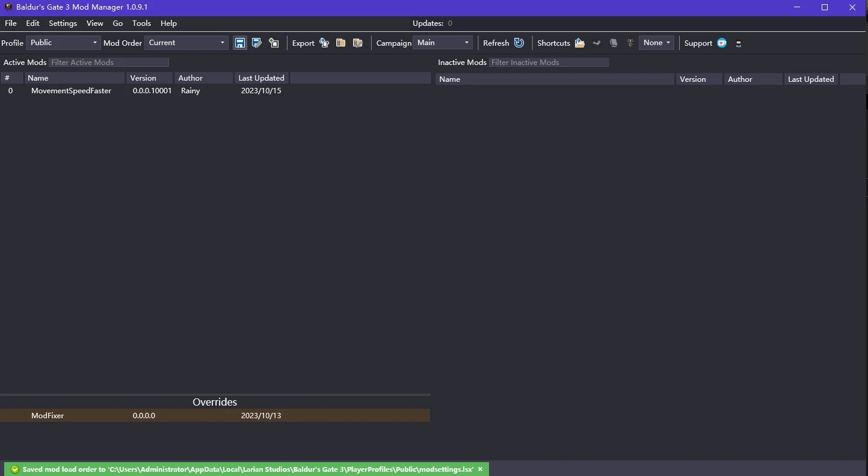
Task: Click the green checkmark in the notification
Action: [x=15, y=469]
